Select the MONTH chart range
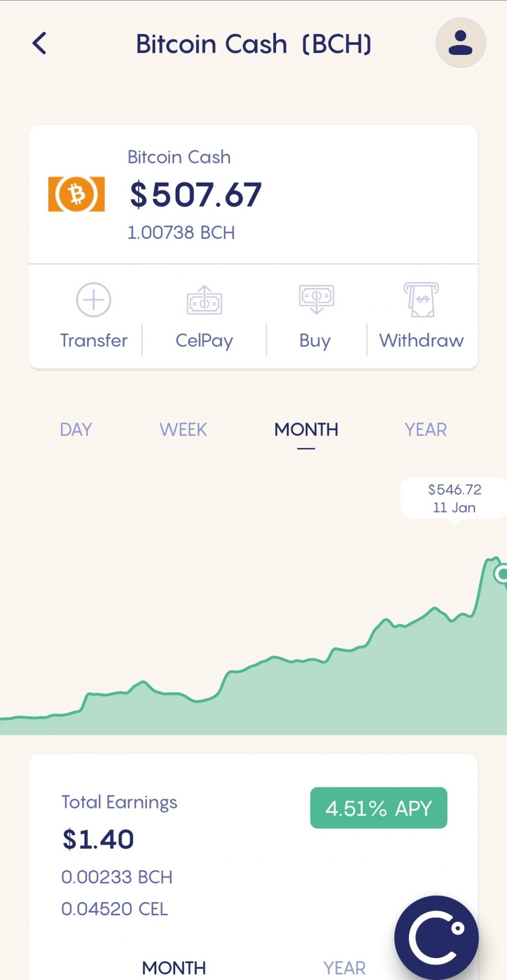This screenshot has width=507, height=980. point(306,430)
